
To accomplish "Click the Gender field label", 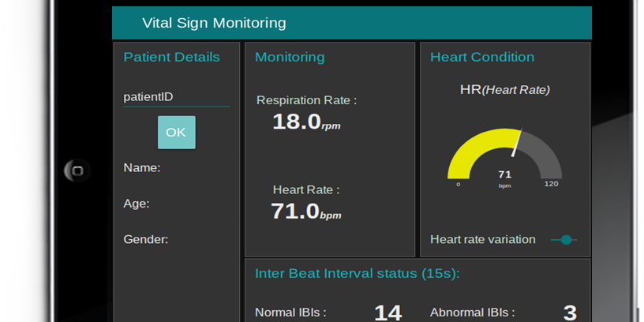I will (146, 239).
